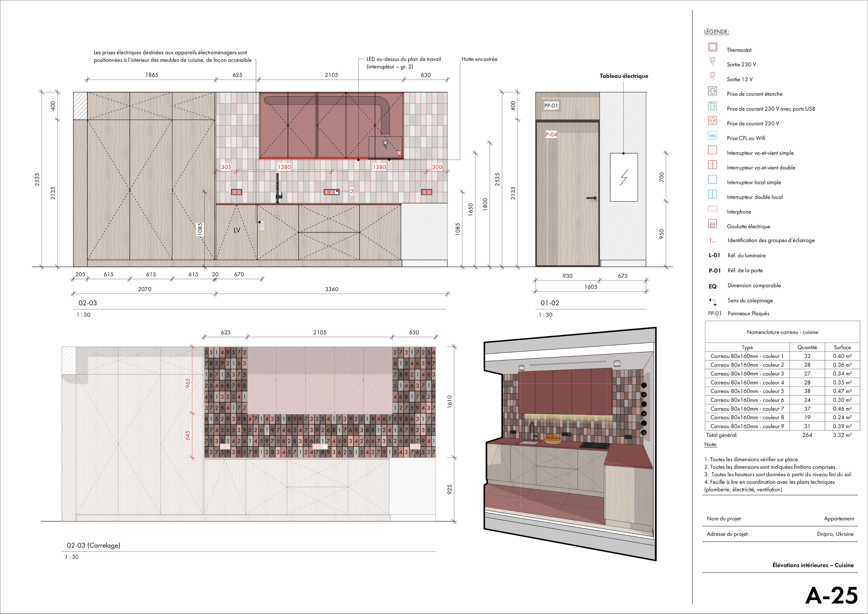Click the Tableau électrique heading

click(x=623, y=76)
